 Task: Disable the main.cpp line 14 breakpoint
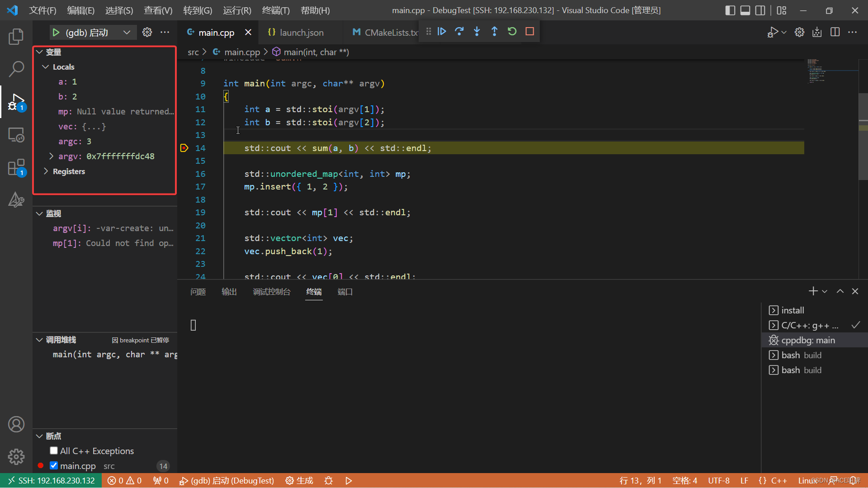54,465
